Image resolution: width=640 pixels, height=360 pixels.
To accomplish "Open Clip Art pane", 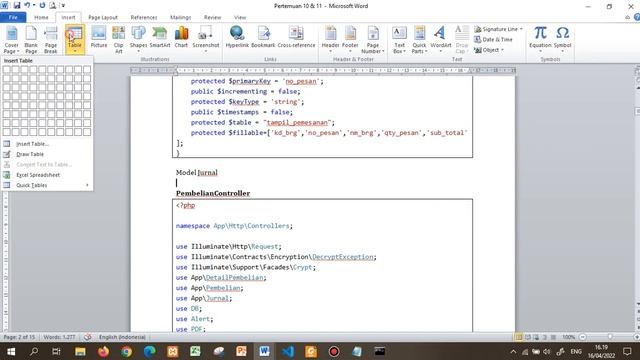I will click(x=118, y=40).
